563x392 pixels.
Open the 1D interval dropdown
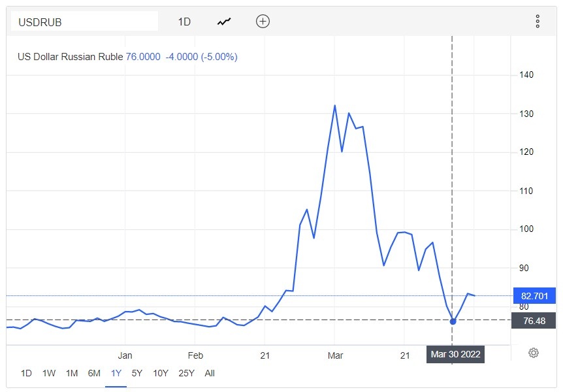[184, 22]
